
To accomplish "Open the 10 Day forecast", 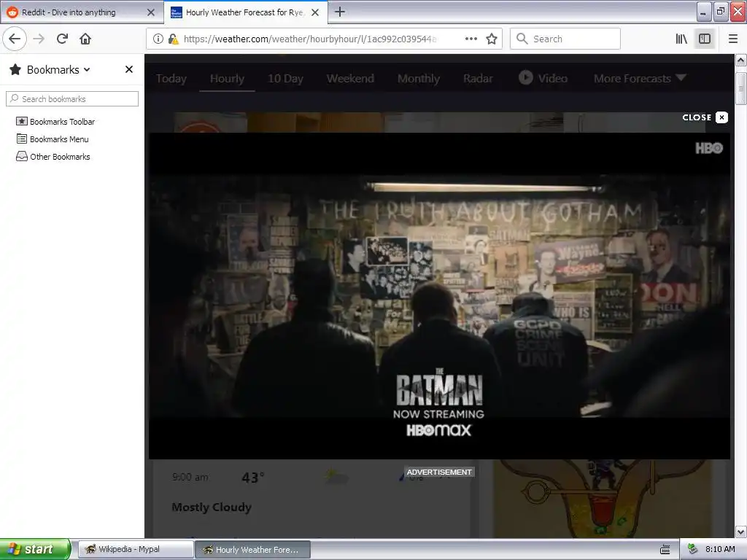I will (x=285, y=79).
